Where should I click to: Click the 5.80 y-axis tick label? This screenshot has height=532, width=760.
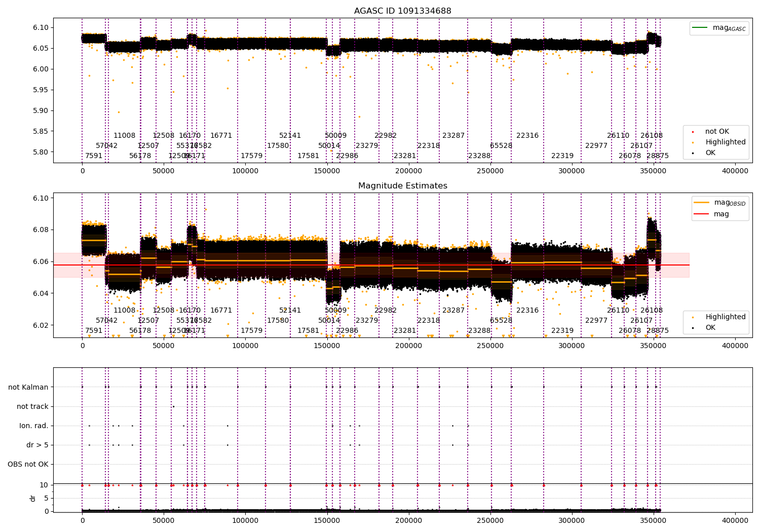[41, 152]
